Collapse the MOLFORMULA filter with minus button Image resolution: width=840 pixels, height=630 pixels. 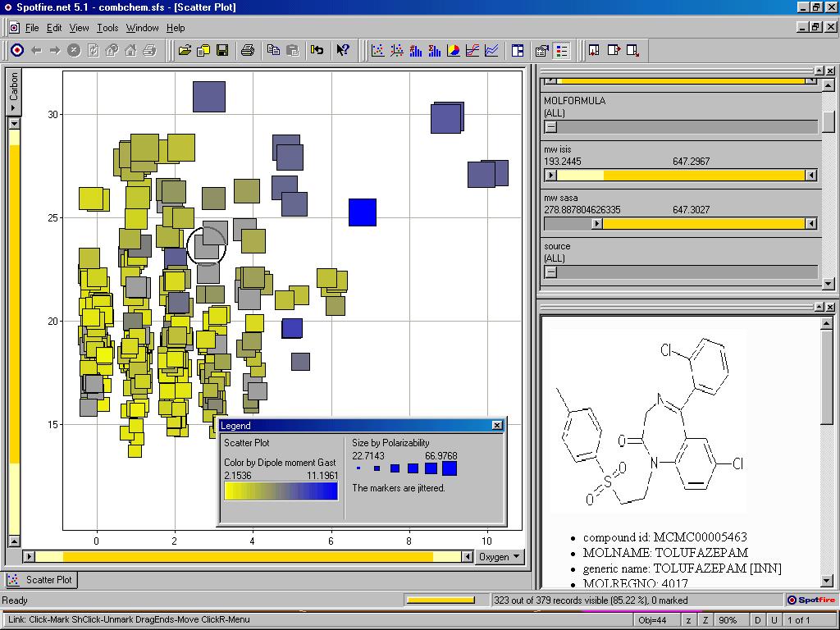coord(551,126)
